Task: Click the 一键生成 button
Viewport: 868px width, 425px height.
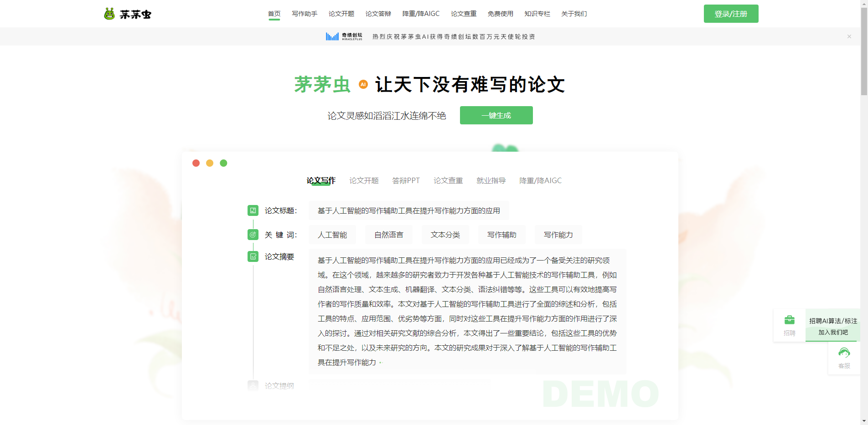Action: [x=496, y=115]
